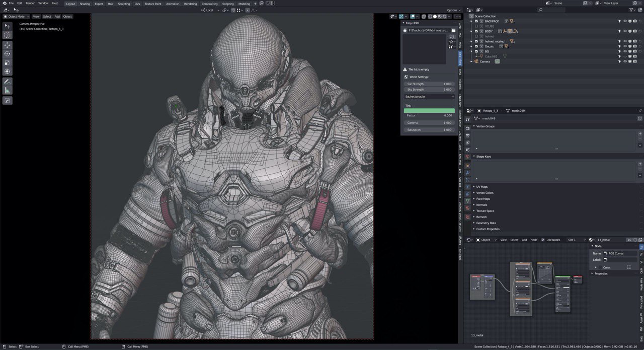The height and width of the screenshot is (350, 644).
Task: Switch to the Sculpting workspace tab
Action: [x=124, y=4]
